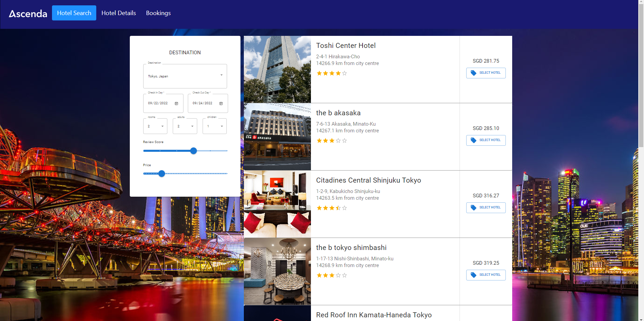Viewport: 644px width, 321px height.
Task: Click the tag icon beside SGD 281.75
Action: (x=474, y=73)
